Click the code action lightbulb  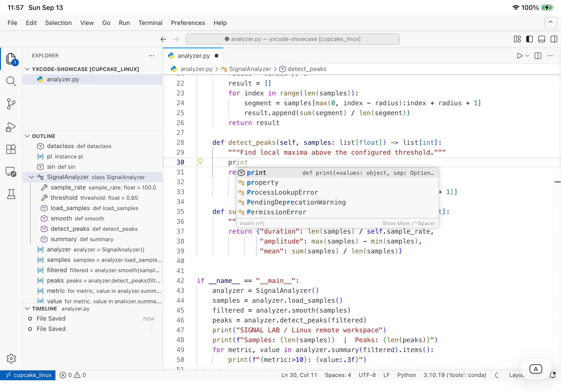200,161
